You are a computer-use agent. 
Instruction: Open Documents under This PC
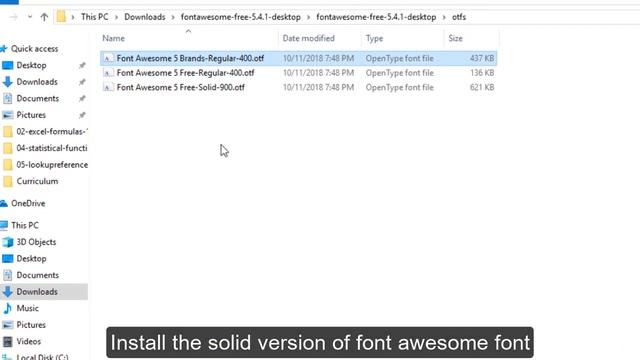point(38,275)
